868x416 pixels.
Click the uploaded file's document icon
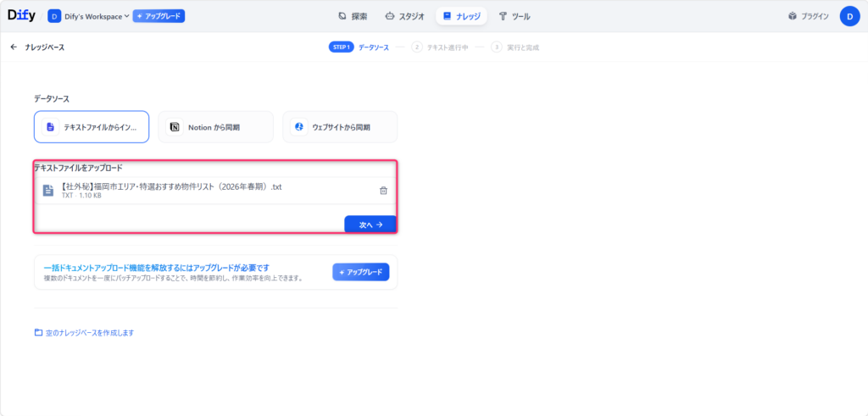(48, 191)
